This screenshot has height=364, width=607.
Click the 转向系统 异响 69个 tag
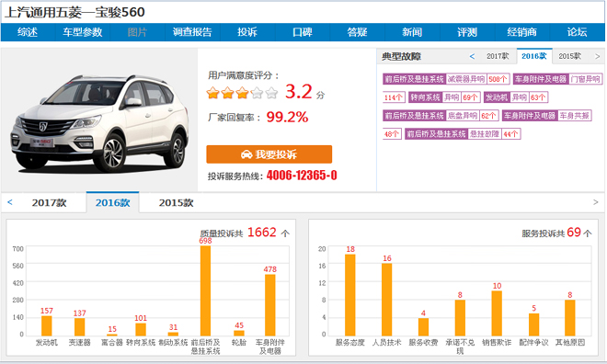(x=444, y=97)
